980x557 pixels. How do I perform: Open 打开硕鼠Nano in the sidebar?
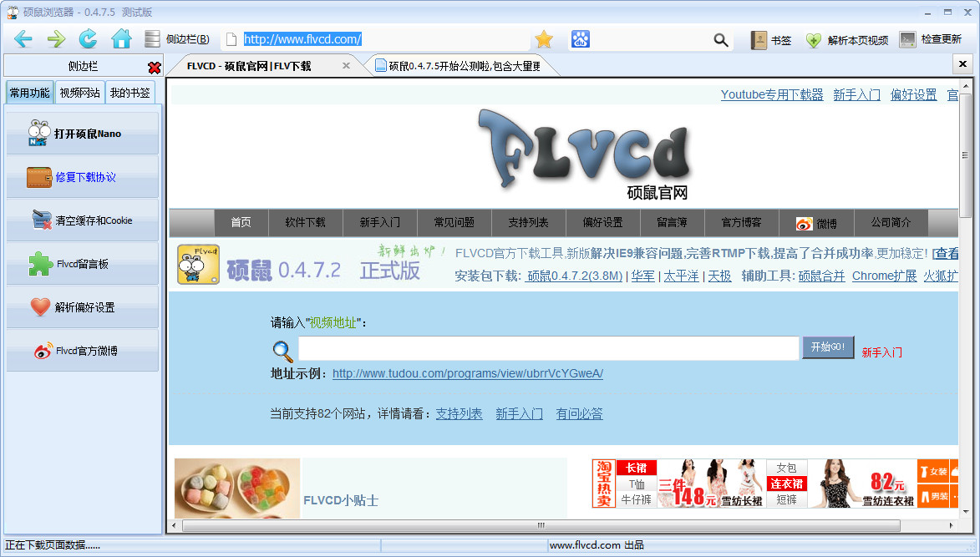coord(83,133)
